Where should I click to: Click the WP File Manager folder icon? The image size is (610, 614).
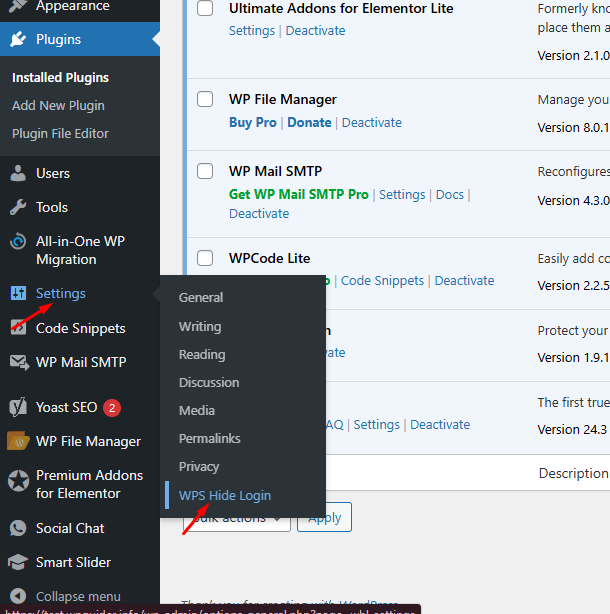(x=18, y=441)
